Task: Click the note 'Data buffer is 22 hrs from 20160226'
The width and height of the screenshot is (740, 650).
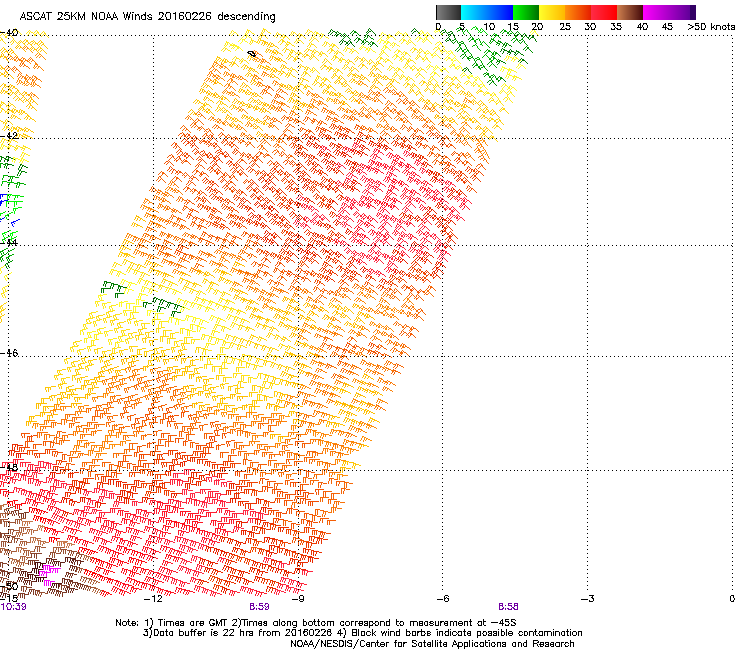Action: click(241, 633)
